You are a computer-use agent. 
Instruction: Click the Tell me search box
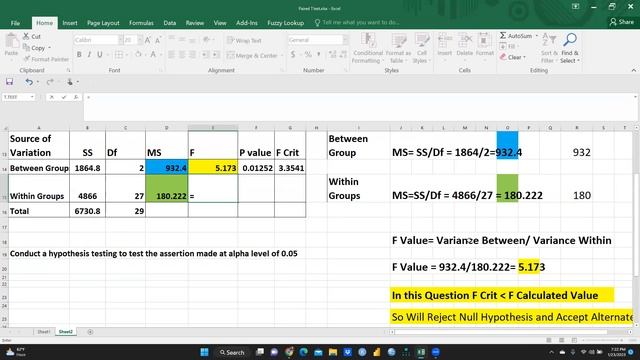(x=357, y=22)
